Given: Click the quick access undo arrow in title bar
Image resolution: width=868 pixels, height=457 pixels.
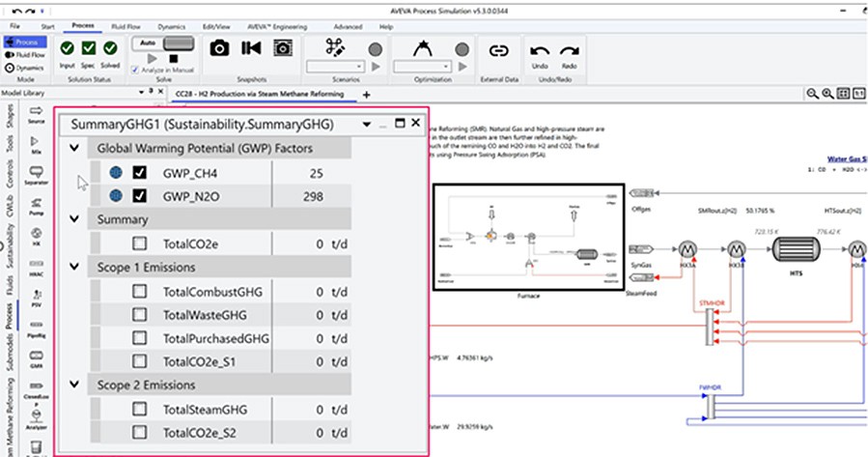Looking at the screenshot, I should point(17,11).
